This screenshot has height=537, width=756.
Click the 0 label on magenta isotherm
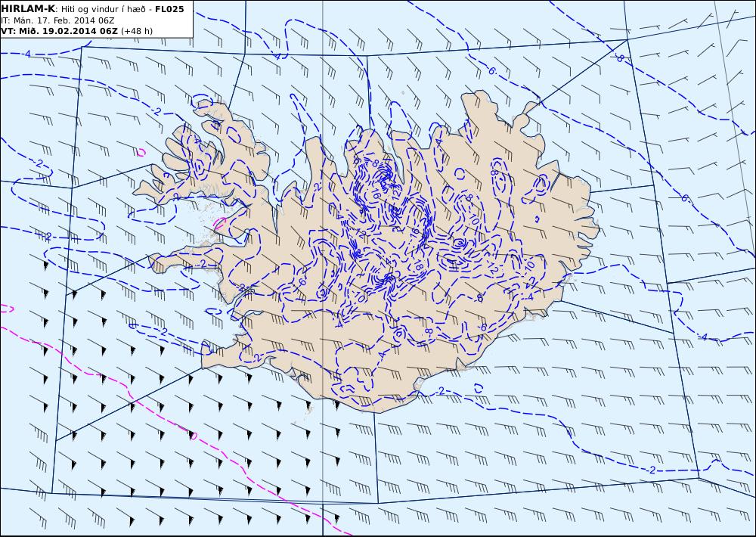[x=194, y=436]
